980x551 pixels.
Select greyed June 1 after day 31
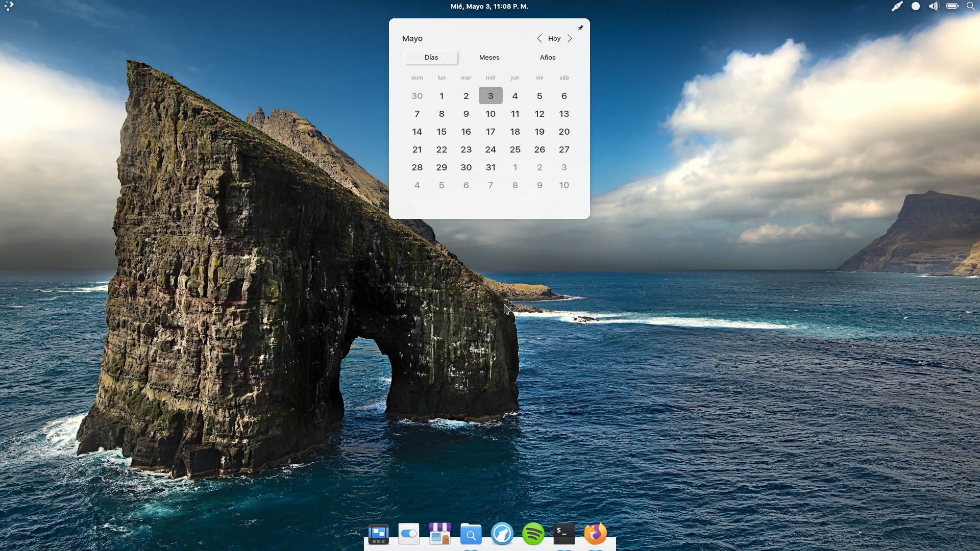pos(515,167)
